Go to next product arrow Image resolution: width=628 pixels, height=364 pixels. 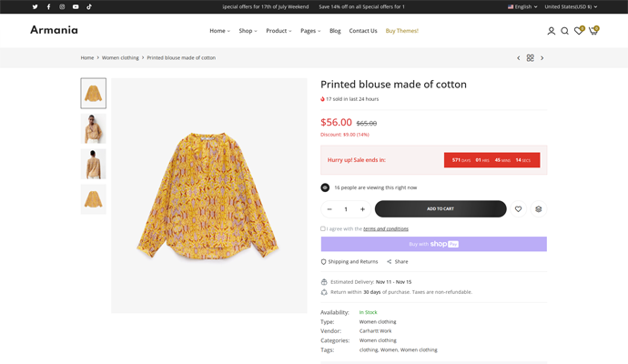point(542,58)
